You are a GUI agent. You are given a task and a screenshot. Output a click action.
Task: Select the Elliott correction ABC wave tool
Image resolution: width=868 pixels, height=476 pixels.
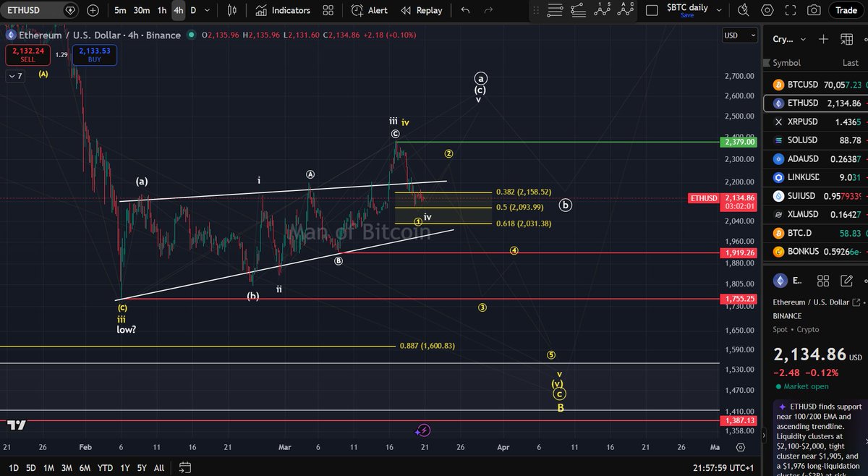click(627, 10)
